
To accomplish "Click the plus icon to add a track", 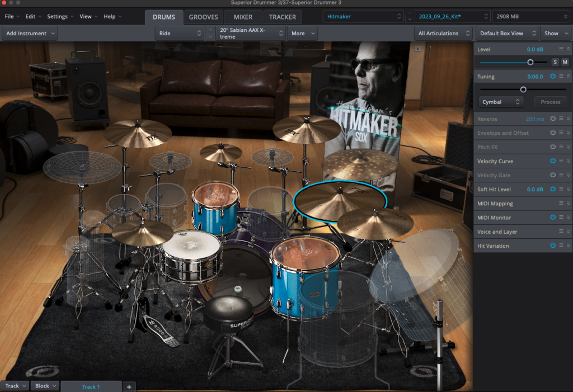I will (129, 386).
